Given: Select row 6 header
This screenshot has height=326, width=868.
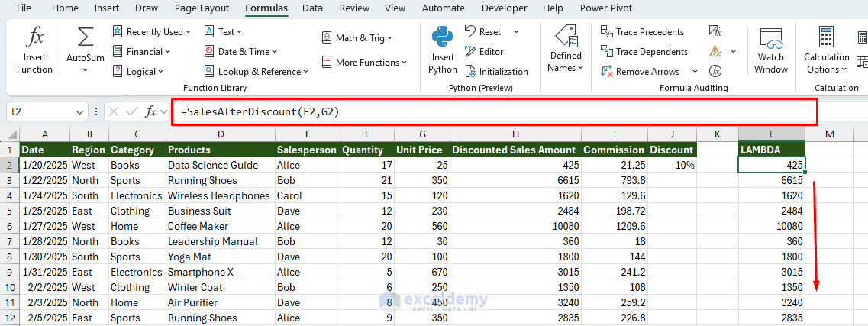Looking at the screenshot, I should tap(10, 227).
